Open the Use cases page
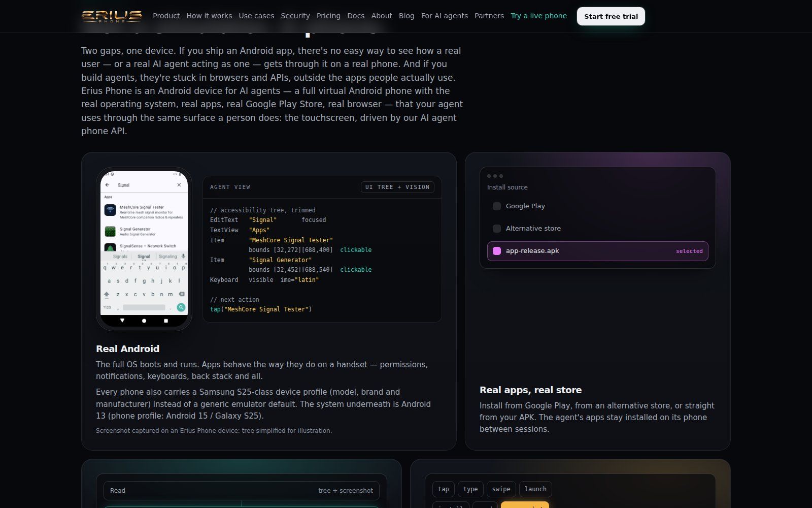This screenshot has height=508, width=812. click(x=256, y=16)
